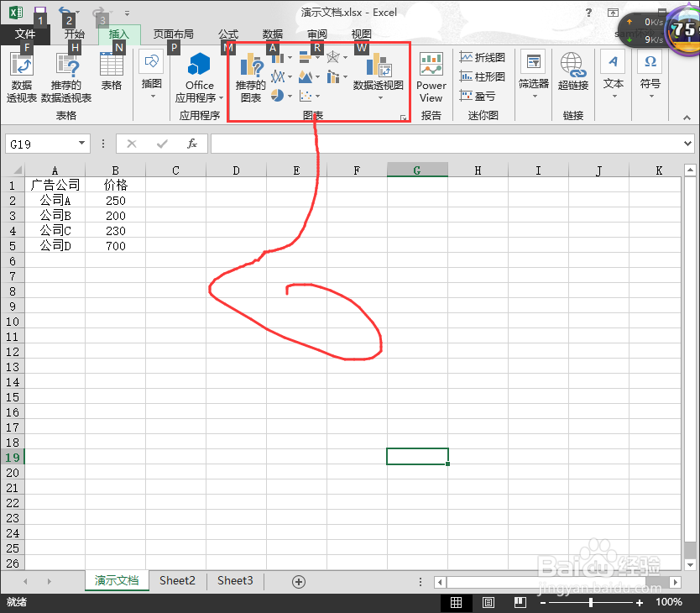
Task: Select the 演示文档 worksheet tab
Action: pos(117,580)
